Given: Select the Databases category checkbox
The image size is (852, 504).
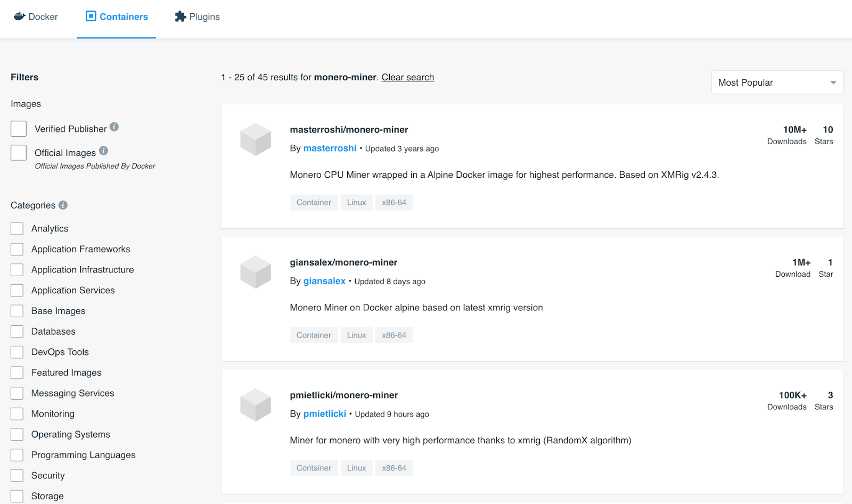Looking at the screenshot, I should pyautogui.click(x=17, y=332).
